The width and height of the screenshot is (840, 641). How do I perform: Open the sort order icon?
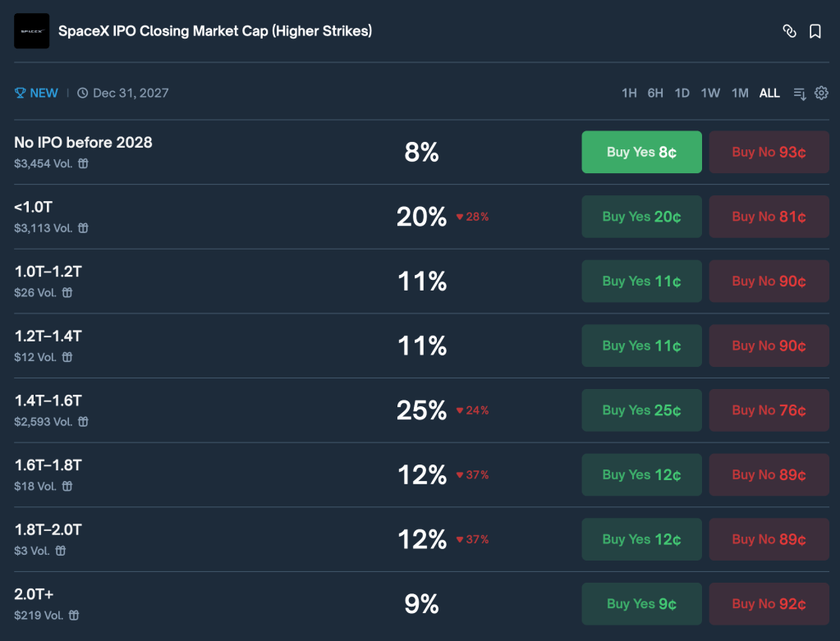(x=800, y=94)
